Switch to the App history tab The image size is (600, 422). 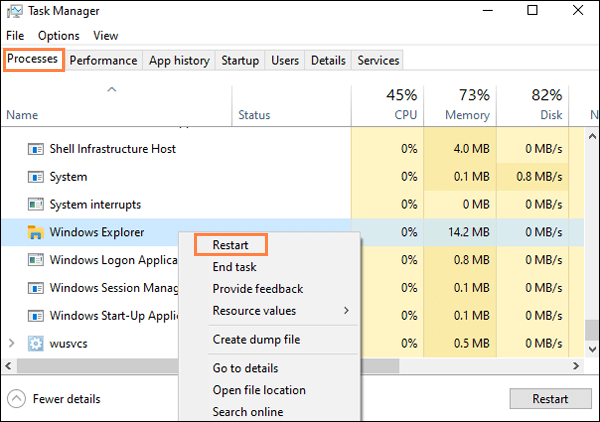pos(179,60)
